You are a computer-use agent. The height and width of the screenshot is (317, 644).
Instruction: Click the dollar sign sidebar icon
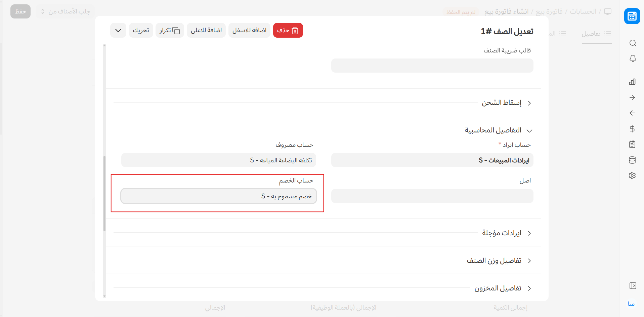[x=632, y=129]
